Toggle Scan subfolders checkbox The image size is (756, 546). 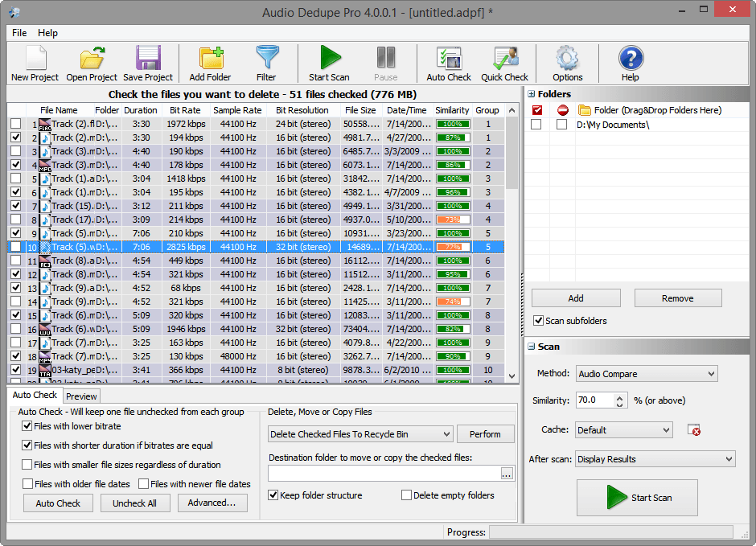pyautogui.click(x=539, y=321)
